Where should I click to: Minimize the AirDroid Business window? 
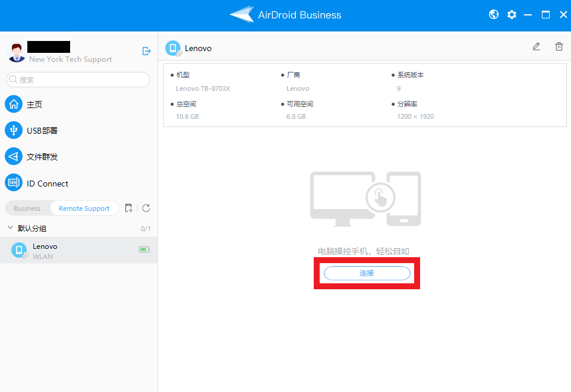click(528, 15)
